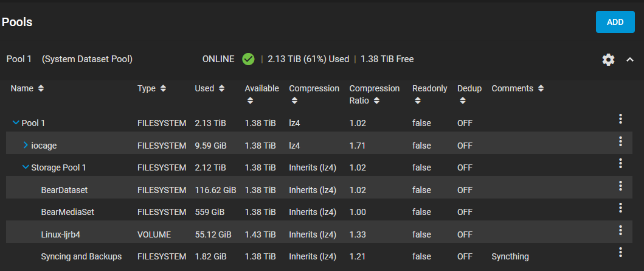Open three-dot menu for the Linux-ljrb4 volume
Image resolution: width=644 pixels, height=271 pixels.
[620, 230]
